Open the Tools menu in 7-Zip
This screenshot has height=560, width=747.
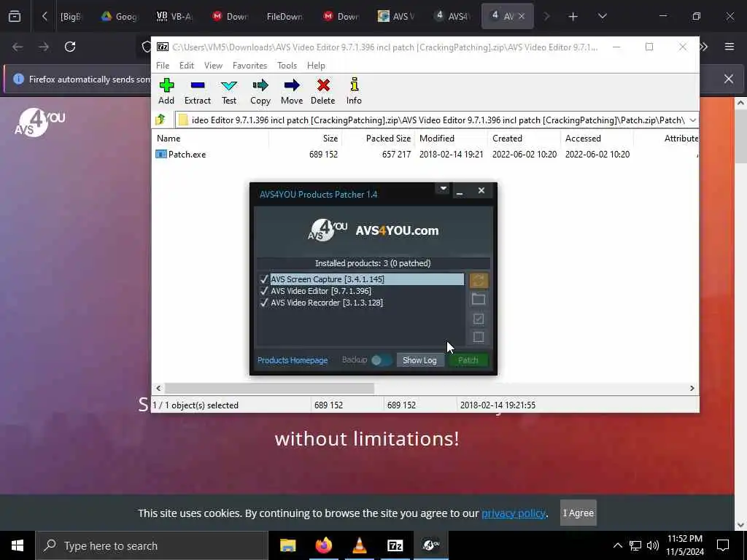pos(287,66)
